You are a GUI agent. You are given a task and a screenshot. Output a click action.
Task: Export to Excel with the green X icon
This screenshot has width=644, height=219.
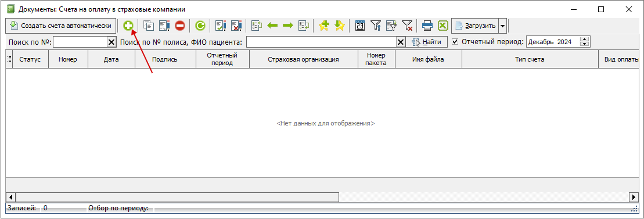pyautogui.click(x=442, y=26)
